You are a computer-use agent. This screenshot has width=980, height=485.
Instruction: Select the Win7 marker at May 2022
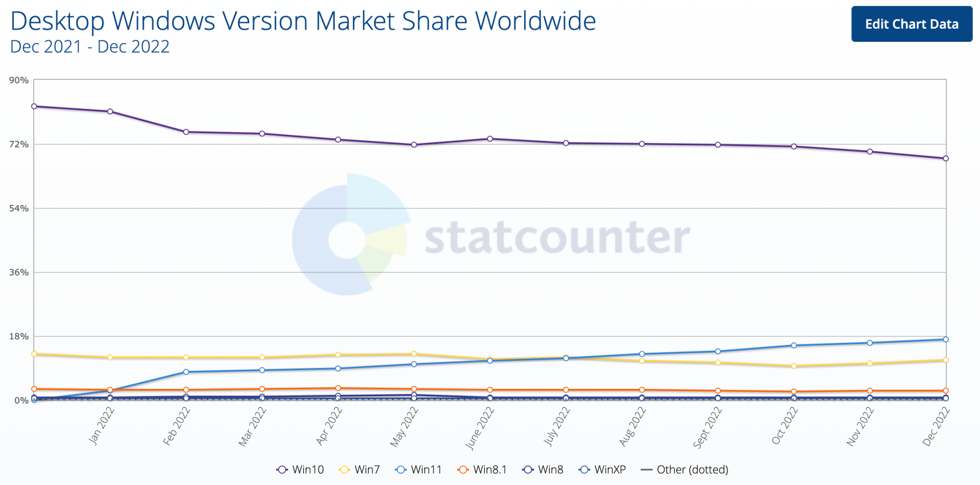tap(414, 354)
